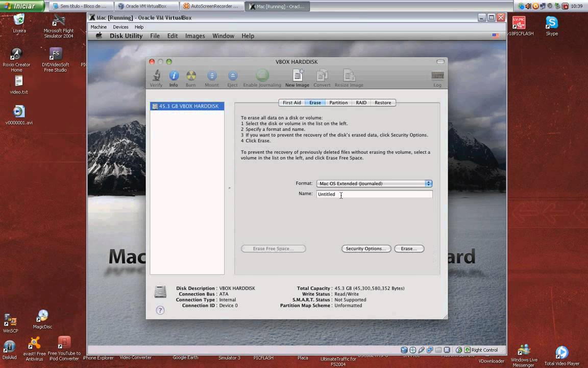The image size is (588, 368).
Task: Click the round help question mark button
Action: pos(160,310)
